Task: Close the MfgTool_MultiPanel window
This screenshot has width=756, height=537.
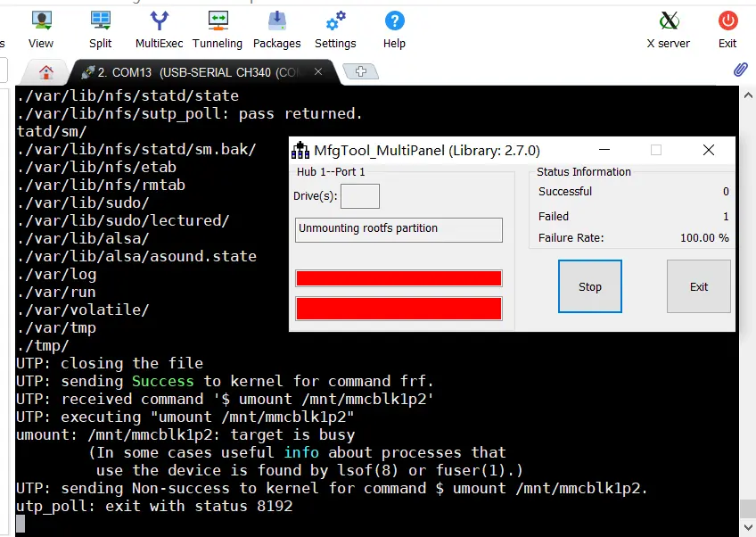Action: (x=709, y=150)
